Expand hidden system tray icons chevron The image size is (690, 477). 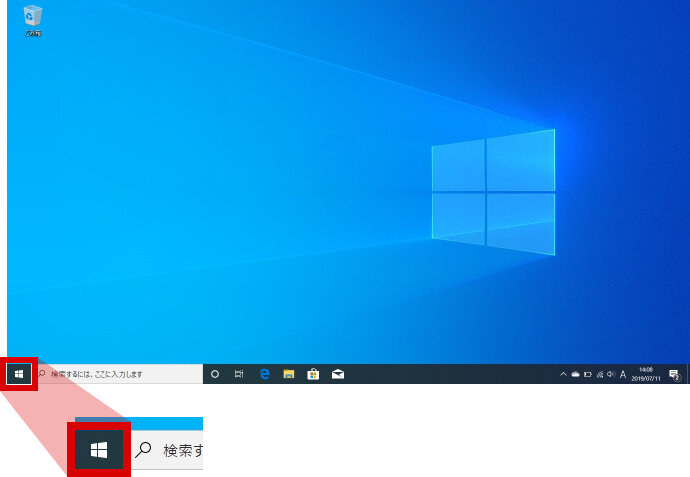tap(563, 374)
